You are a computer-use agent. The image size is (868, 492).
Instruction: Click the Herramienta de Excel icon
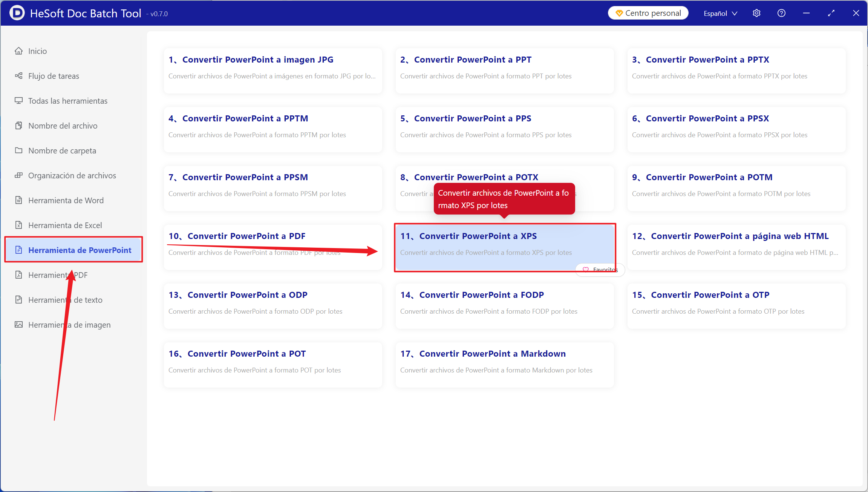tap(18, 225)
